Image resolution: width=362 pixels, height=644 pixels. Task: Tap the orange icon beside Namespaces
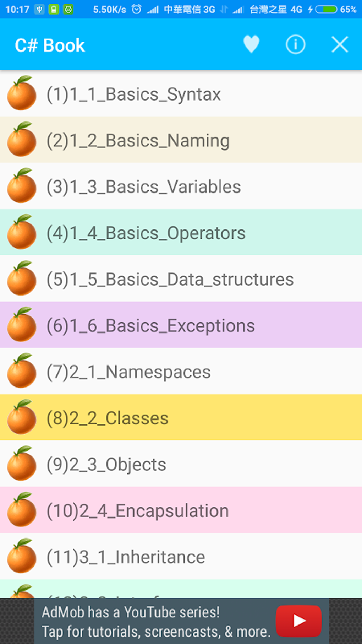pos(22,371)
